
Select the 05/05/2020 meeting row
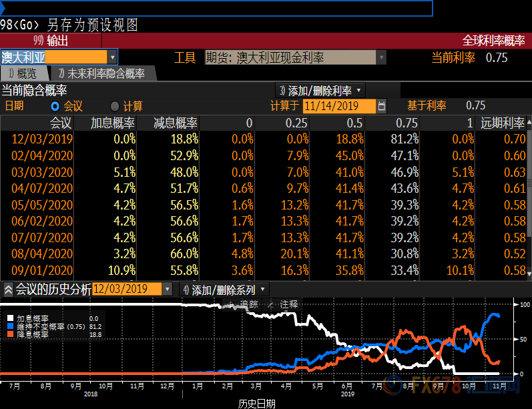(263, 205)
